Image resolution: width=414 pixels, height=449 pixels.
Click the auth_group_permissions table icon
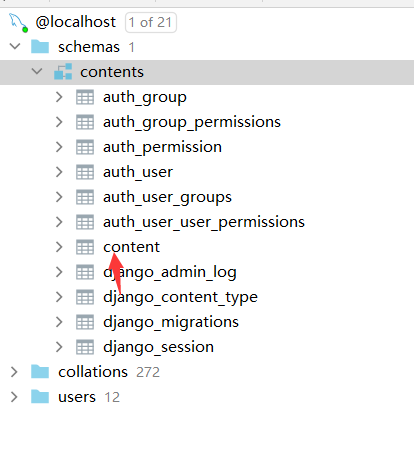click(x=85, y=122)
